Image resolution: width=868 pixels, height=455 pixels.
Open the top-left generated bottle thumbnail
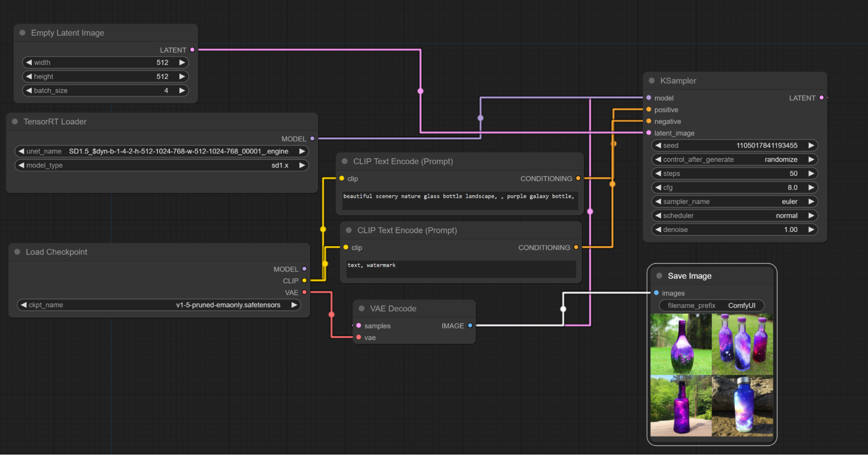tap(681, 344)
